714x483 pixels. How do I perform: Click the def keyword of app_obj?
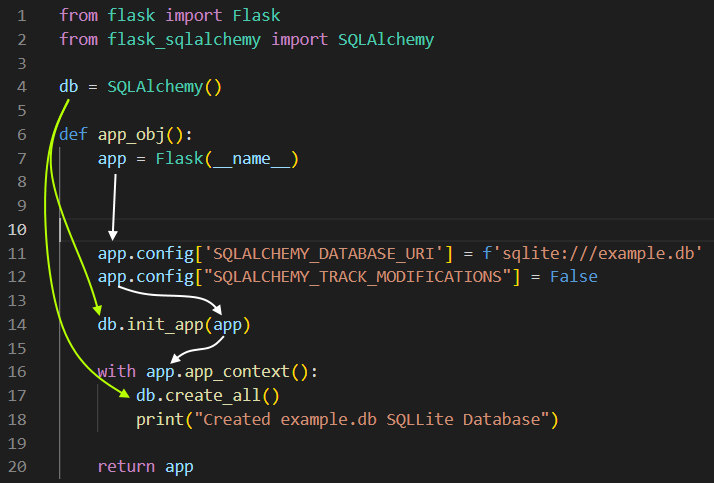point(73,134)
